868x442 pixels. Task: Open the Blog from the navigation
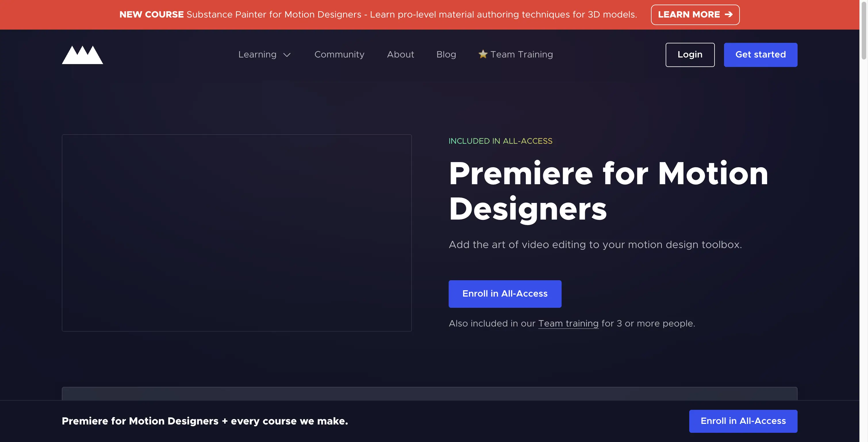click(x=446, y=55)
